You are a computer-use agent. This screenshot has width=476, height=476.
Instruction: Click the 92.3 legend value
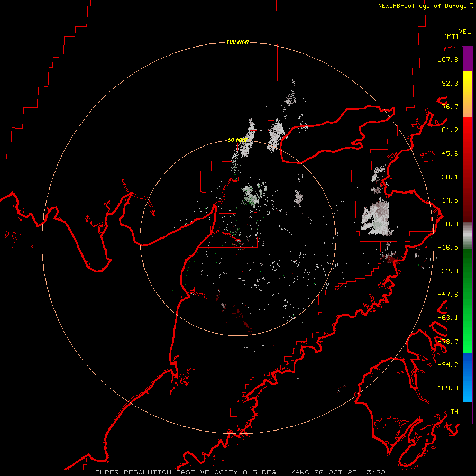tap(450, 83)
